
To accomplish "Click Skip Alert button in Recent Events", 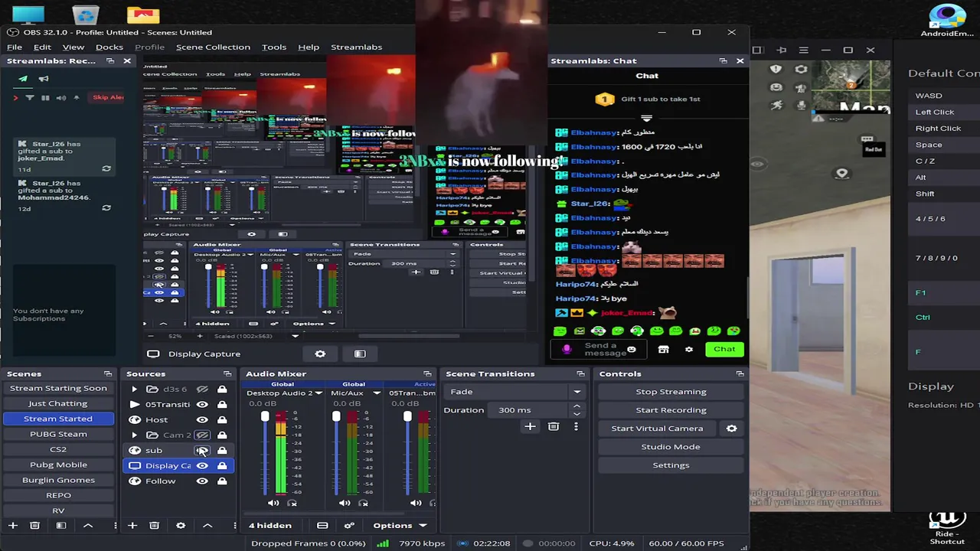I will pos(107,97).
